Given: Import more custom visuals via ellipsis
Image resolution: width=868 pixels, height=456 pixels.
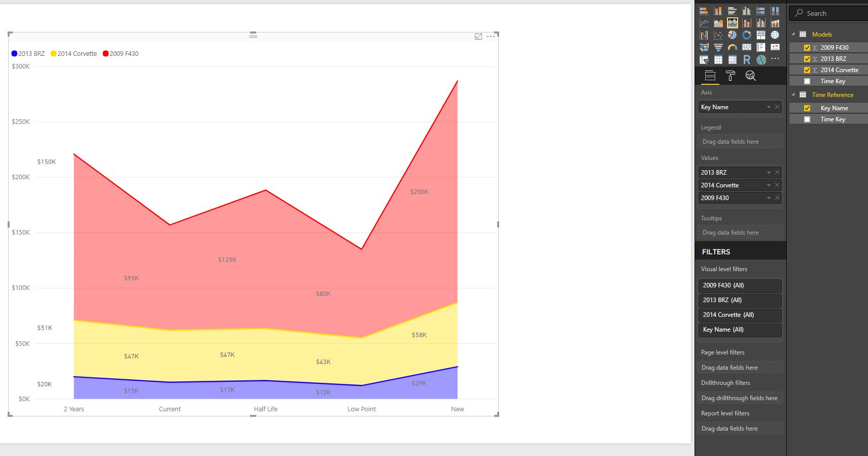Looking at the screenshot, I should click(x=775, y=59).
